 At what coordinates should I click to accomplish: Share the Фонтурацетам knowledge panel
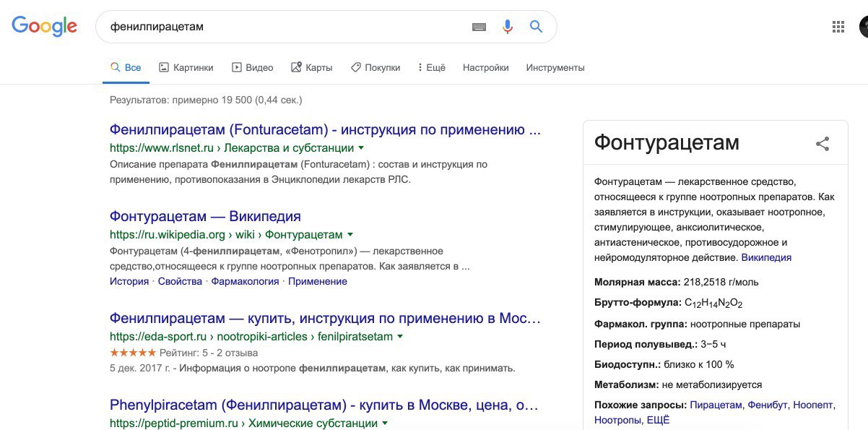823,143
